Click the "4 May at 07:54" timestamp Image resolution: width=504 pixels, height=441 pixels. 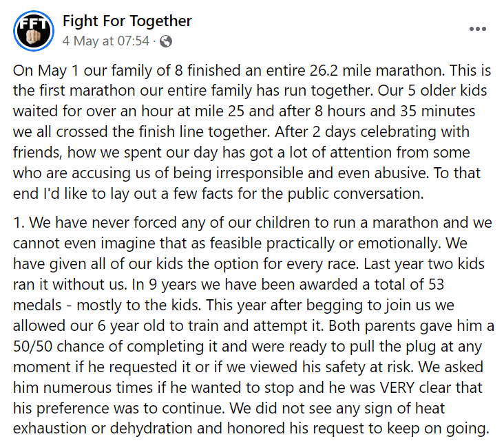(x=105, y=41)
